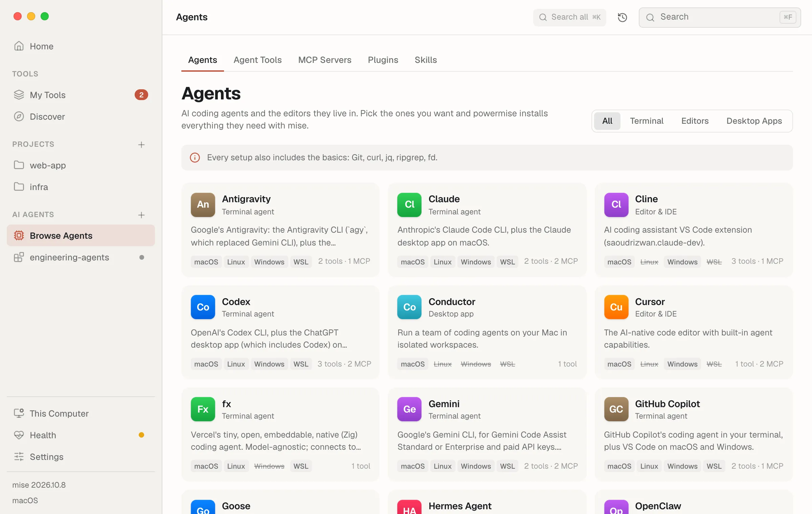Click the This Computer monitor icon
This screenshot has height=514, width=812.
19,413
